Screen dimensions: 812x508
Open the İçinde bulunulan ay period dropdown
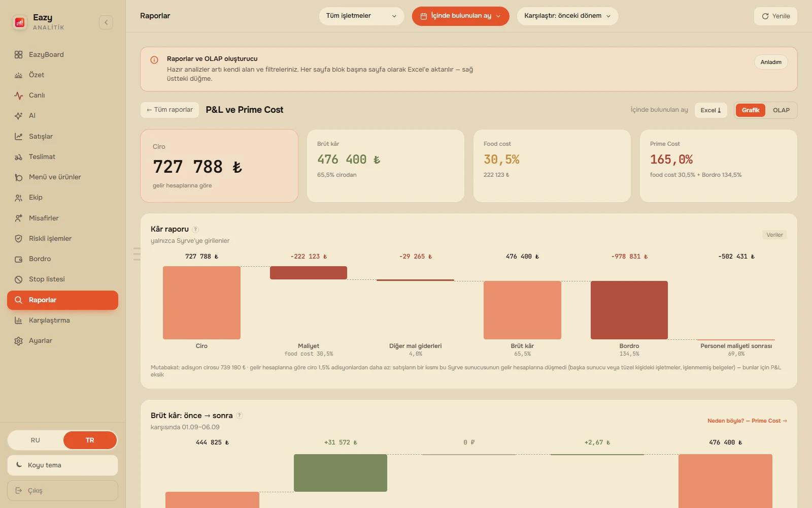[460, 16]
